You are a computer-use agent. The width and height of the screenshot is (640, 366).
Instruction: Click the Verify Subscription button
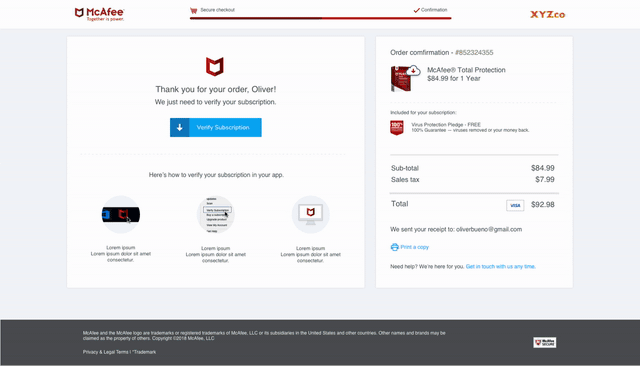click(x=216, y=127)
